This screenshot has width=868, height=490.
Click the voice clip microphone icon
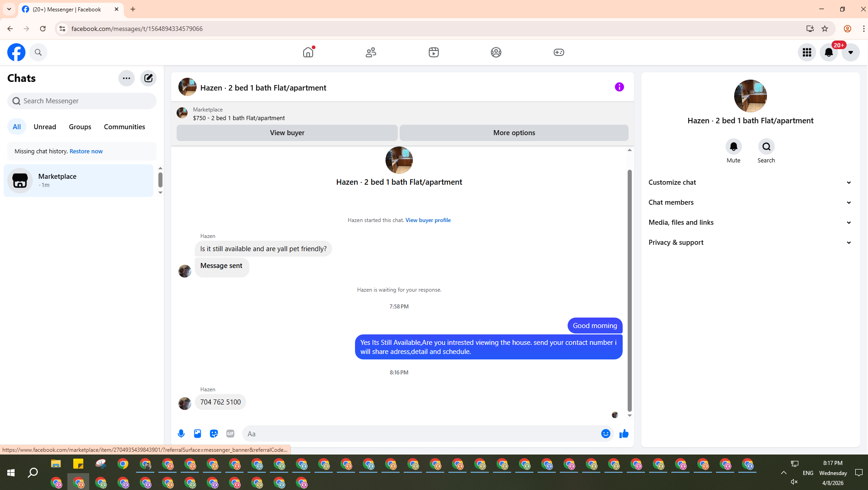(181, 434)
